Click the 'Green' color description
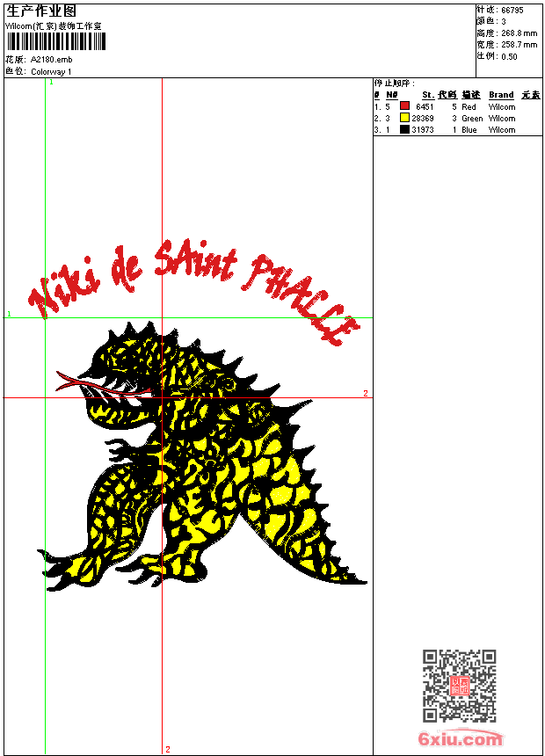 pyautogui.click(x=472, y=118)
